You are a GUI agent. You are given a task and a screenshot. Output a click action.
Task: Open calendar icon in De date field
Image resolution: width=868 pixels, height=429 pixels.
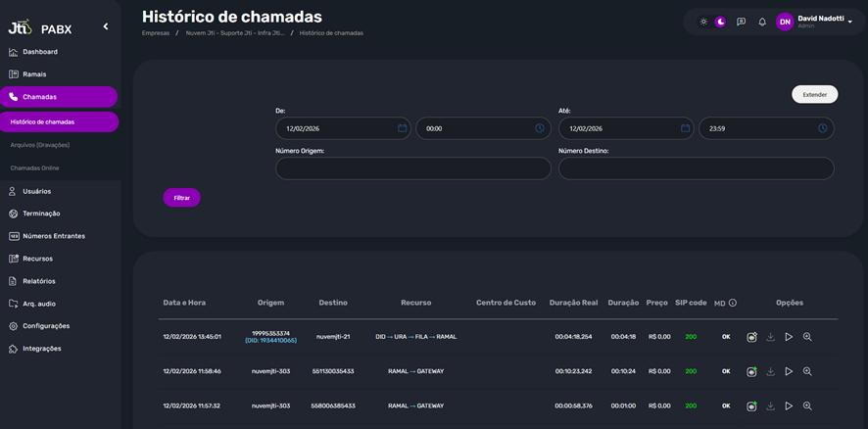coord(403,128)
